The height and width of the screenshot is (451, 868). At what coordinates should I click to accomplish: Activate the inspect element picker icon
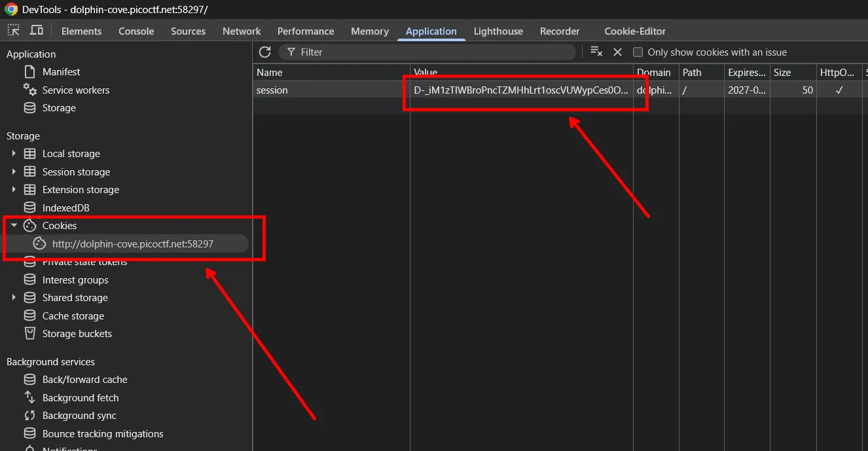(x=14, y=31)
